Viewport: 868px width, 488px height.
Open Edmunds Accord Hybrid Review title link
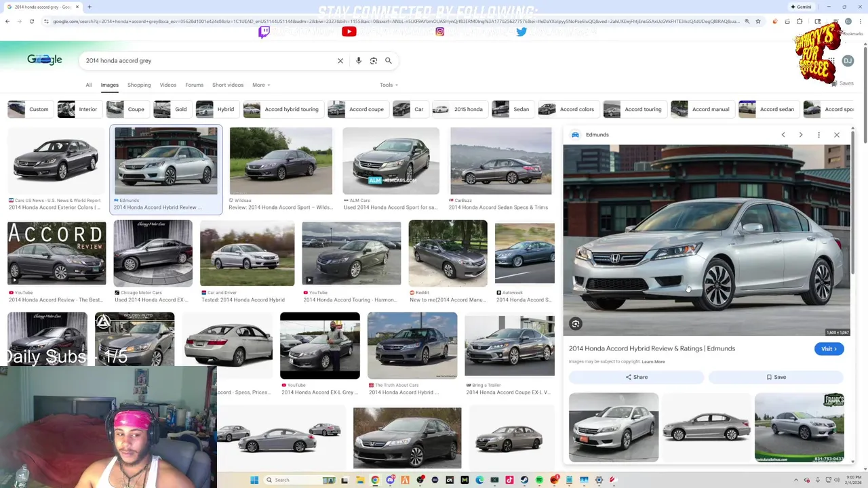(x=652, y=348)
